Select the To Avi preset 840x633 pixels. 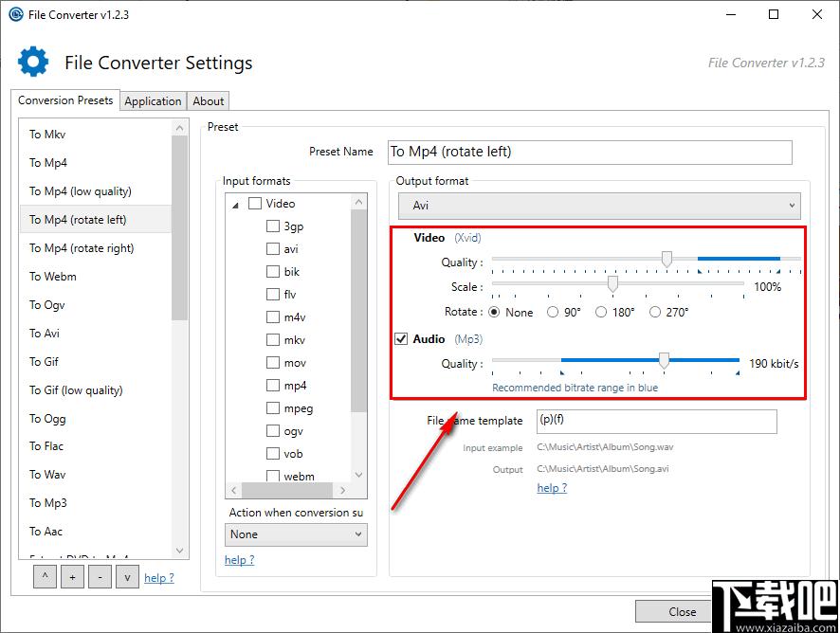[96, 334]
